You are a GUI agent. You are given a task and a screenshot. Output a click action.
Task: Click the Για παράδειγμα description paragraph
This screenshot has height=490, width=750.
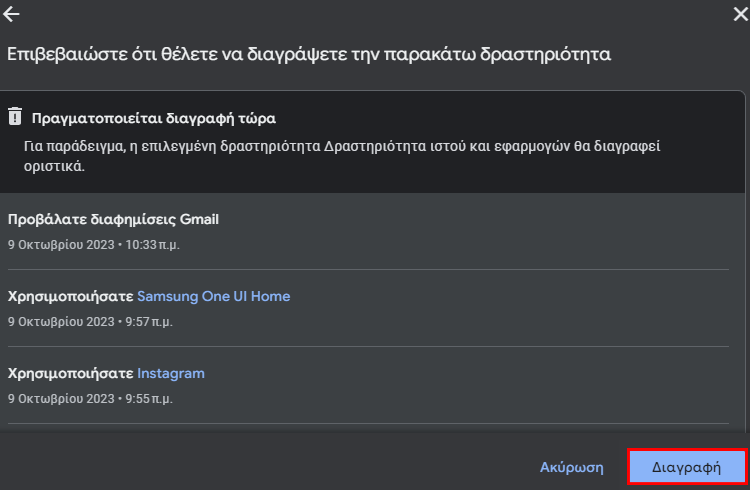coord(342,156)
